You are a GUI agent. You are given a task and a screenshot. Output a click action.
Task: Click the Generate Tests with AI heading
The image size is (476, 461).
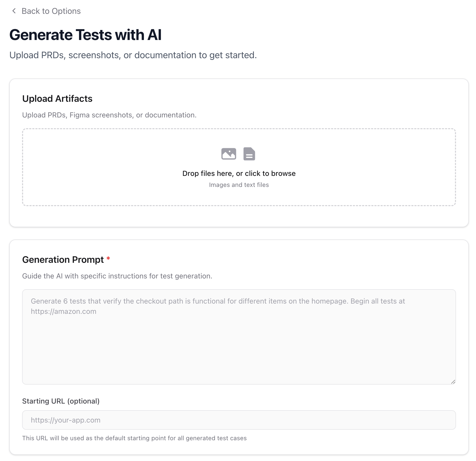pos(85,35)
